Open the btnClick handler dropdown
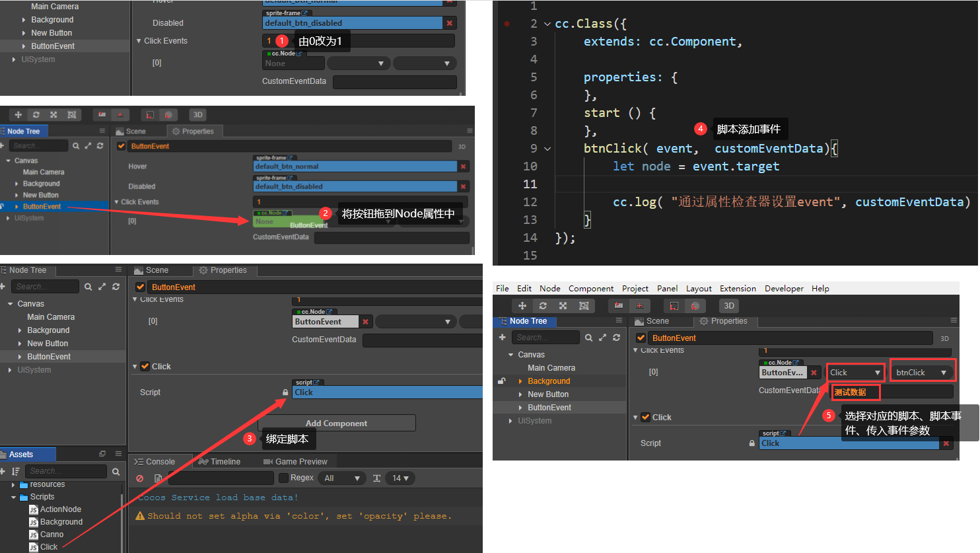Screen dimensions: 980x553 (922, 371)
